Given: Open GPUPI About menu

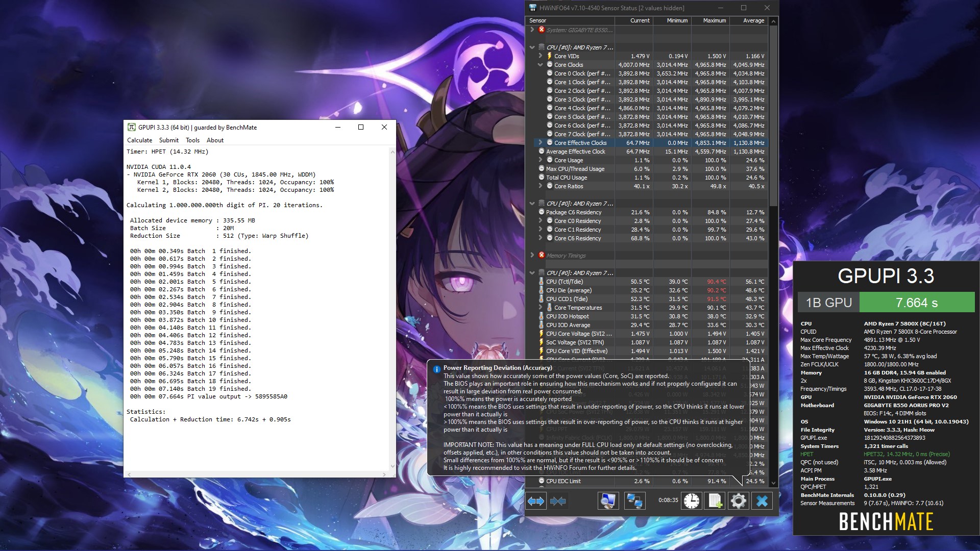Looking at the screenshot, I should pos(215,140).
